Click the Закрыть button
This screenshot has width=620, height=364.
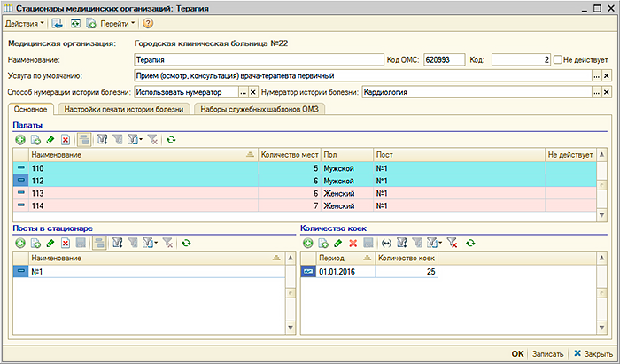593,353
